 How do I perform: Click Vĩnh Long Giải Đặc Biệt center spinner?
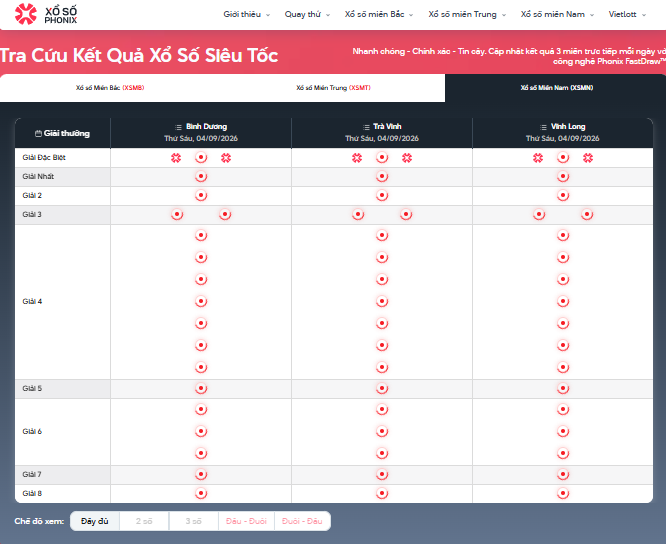click(x=563, y=158)
